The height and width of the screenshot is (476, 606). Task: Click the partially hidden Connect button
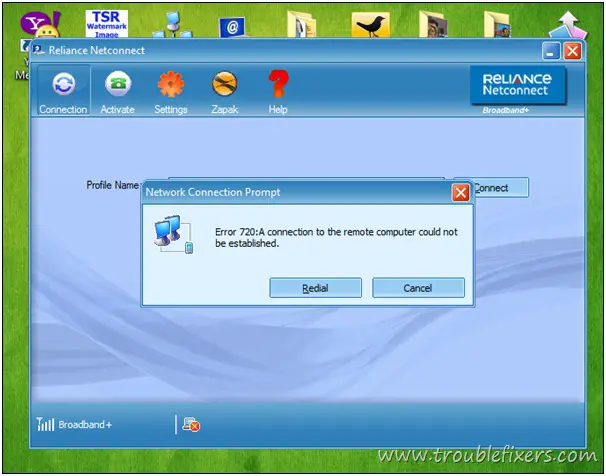[501, 188]
